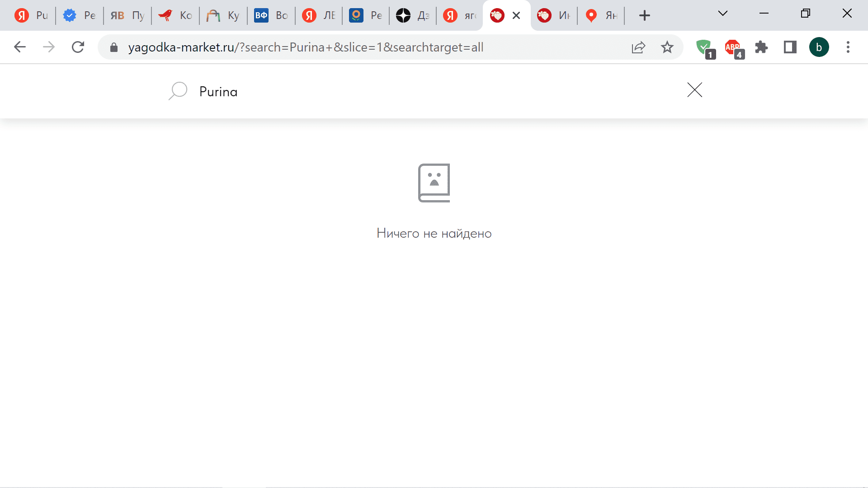Open the ABP adblock extension
The image size is (868, 488).
coord(734,48)
